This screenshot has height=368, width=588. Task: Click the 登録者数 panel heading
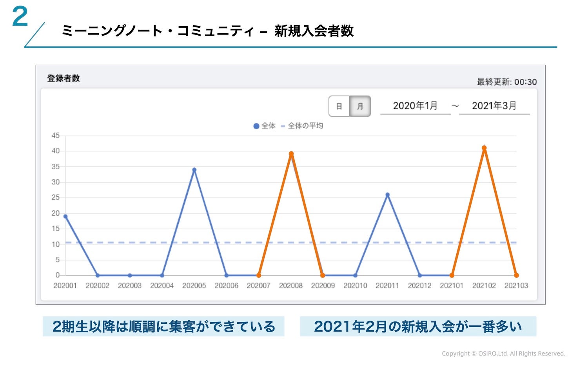[64, 78]
